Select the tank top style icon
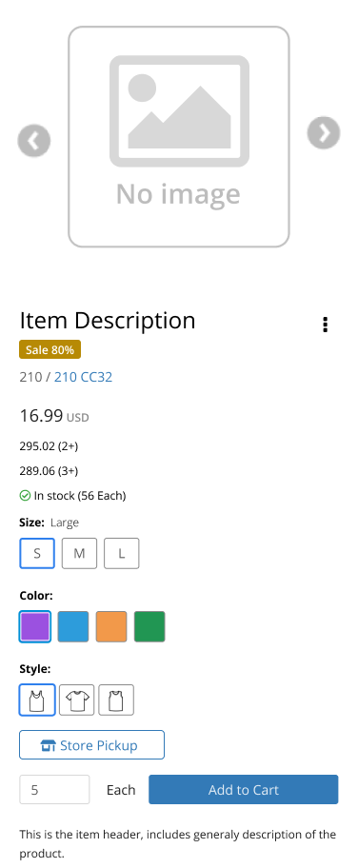Image resolution: width=358 pixels, height=868 pixels. 37,700
